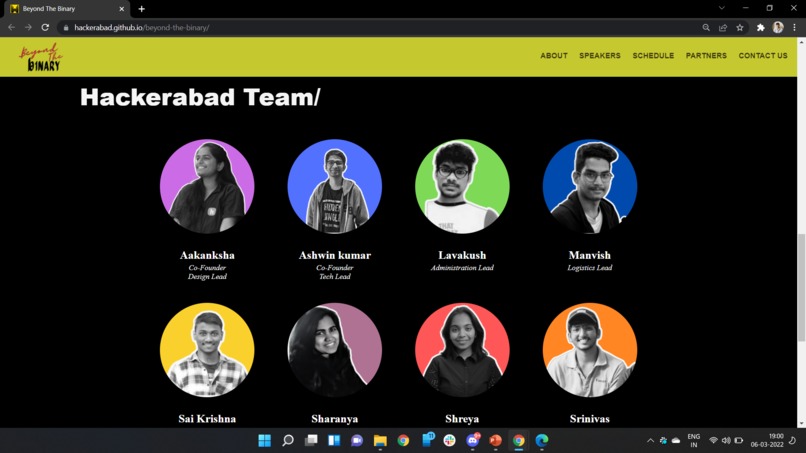The height and width of the screenshot is (453, 806).
Task: Open a new browser tab
Action: click(141, 9)
